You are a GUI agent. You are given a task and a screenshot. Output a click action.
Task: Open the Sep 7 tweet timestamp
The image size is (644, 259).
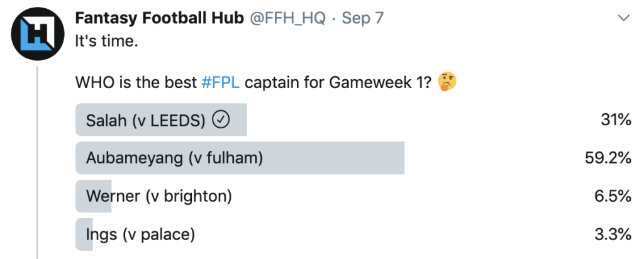point(362,18)
